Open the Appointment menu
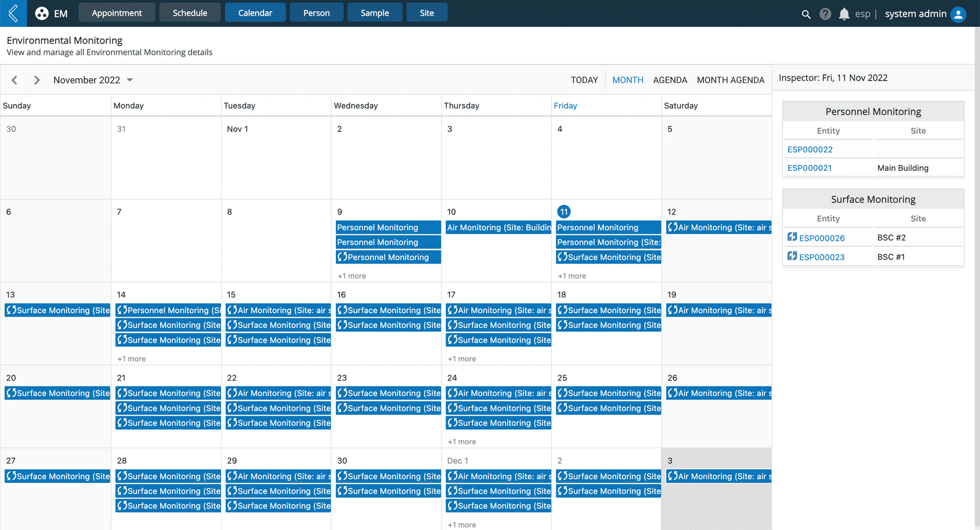This screenshot has height=530, width=980. click(117, 13)
